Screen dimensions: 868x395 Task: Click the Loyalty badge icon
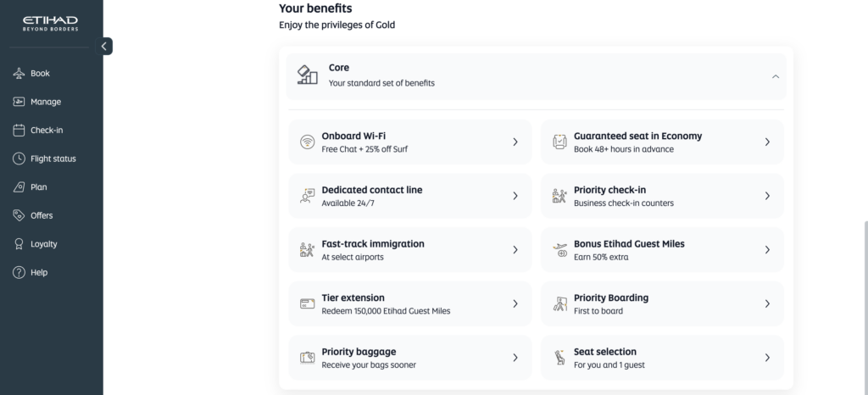click(19, 244)
